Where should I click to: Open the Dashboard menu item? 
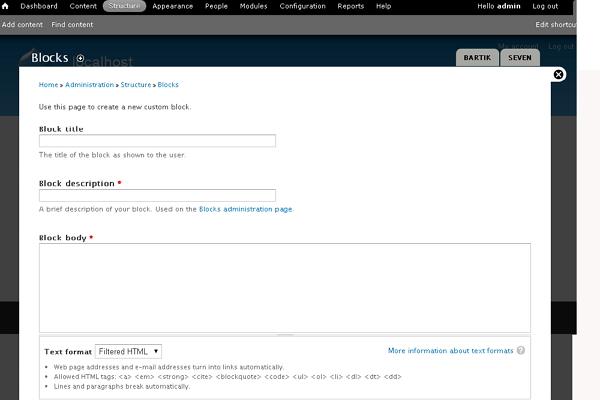click(39, 6)
